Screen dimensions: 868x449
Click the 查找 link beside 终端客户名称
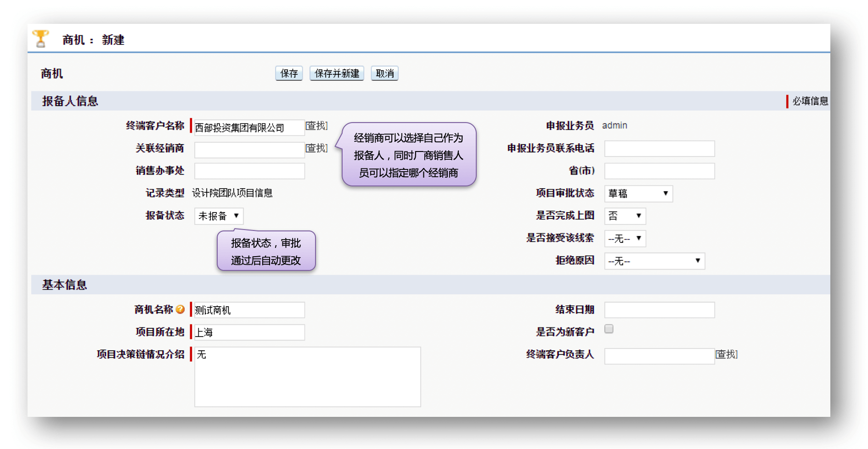[x=317, y=126]
